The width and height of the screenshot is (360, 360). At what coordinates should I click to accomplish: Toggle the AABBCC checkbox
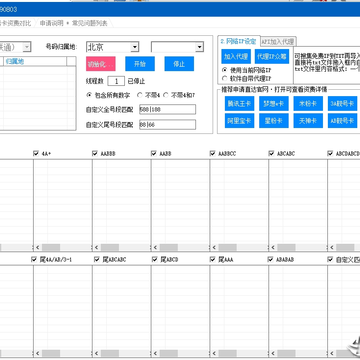pyautogui.click(x=212, y=153)
